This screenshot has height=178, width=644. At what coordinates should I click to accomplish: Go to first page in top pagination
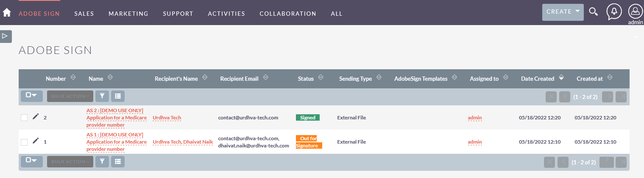(x=551, y=96)
